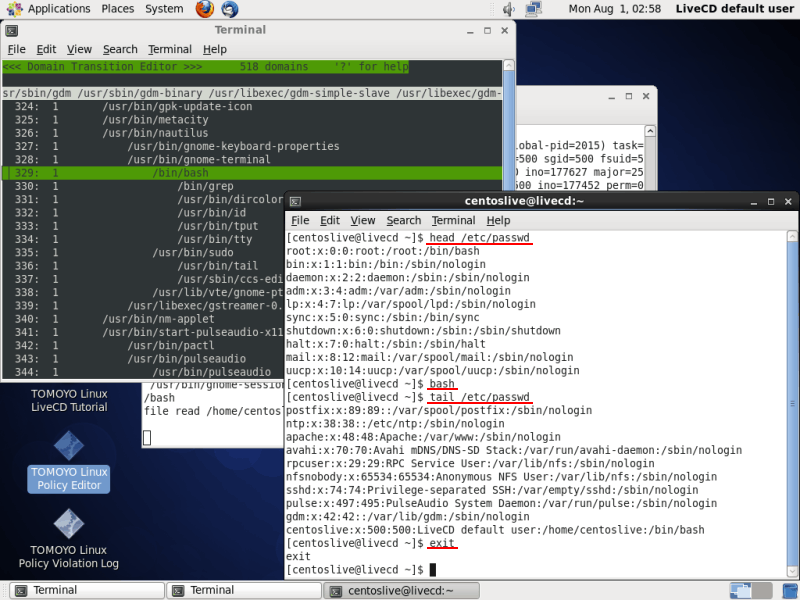
Task: Open Edit menu in centoslive@livecd terminal
Action: [x=330, y=220]
